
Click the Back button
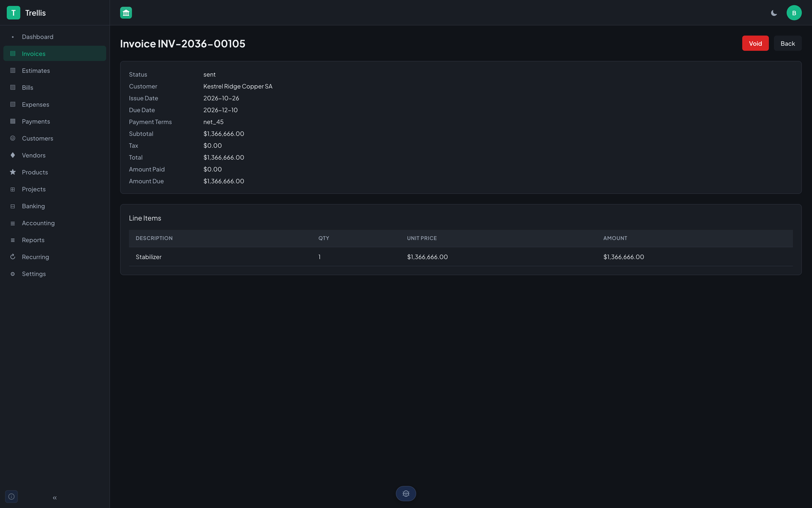pyautogui.click(x=788, y=43)
